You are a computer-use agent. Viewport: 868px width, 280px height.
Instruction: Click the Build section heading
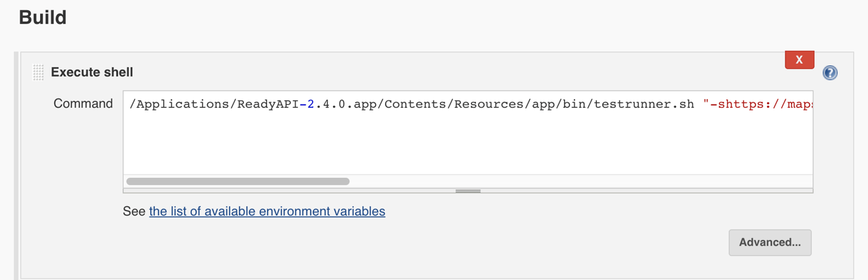tap(43, 17)
